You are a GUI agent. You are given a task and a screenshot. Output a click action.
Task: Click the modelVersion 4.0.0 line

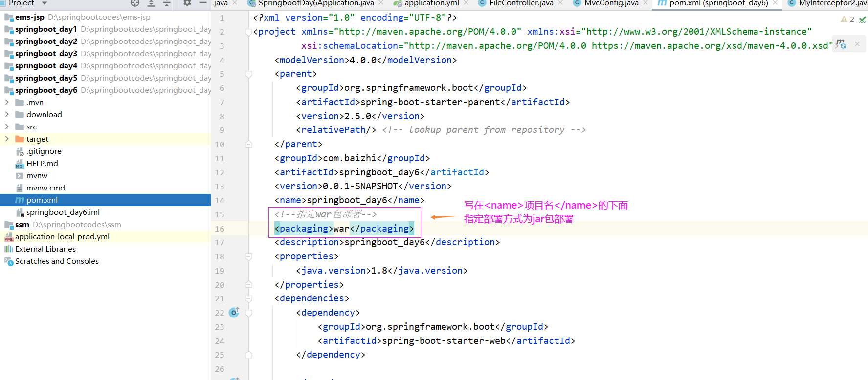coord(365,60)
